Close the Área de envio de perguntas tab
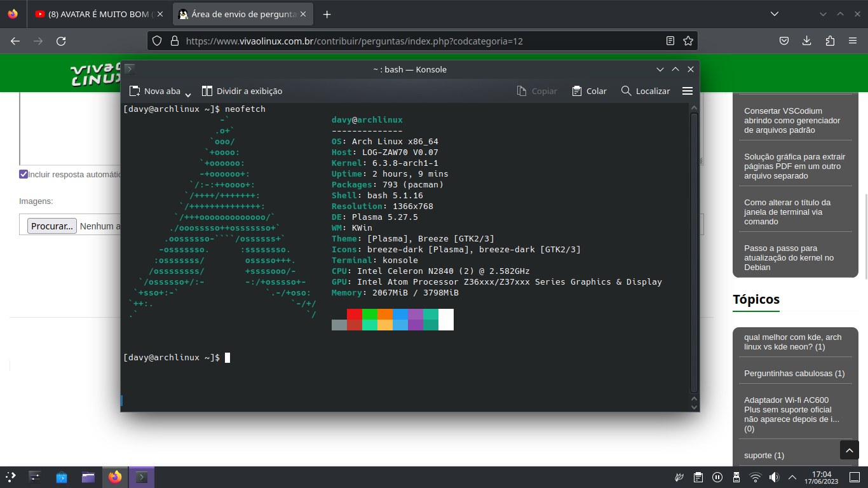 click(303, 14)
